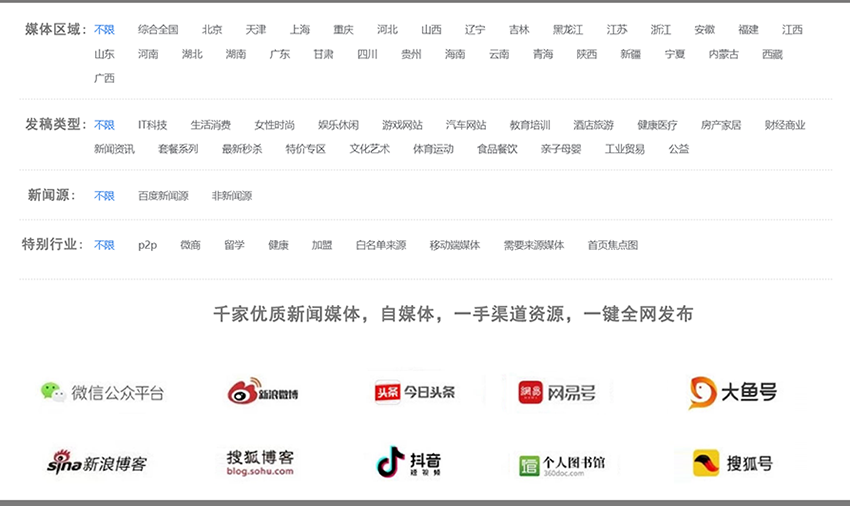This screenshot has width=850, height=506.
Task: Select the Douyin 抖音 logo
Action: [409, 462]
